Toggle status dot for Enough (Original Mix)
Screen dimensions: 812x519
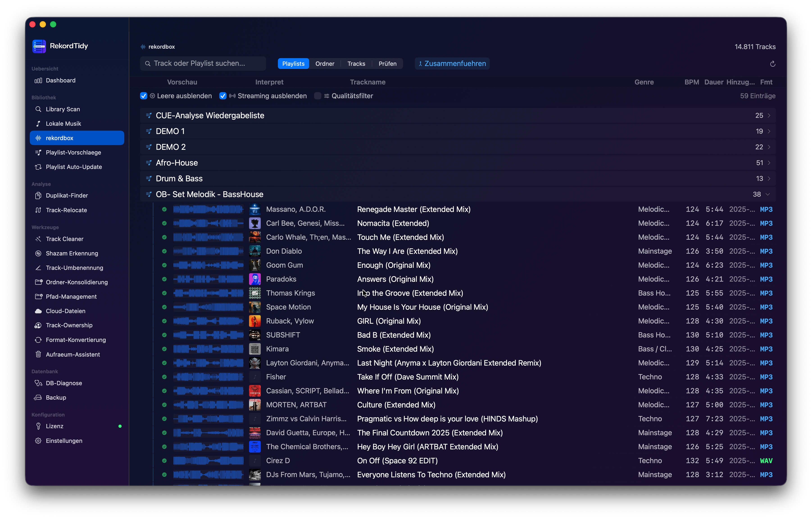click(x=164, y=265)
